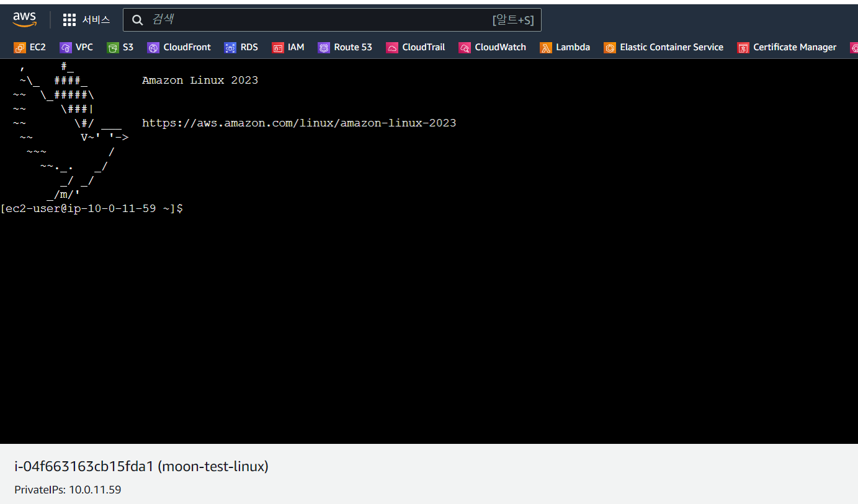Click the amazon-linux-2023 URL in terminal
This screenshot has height=504, width=858.
(299, 123)
